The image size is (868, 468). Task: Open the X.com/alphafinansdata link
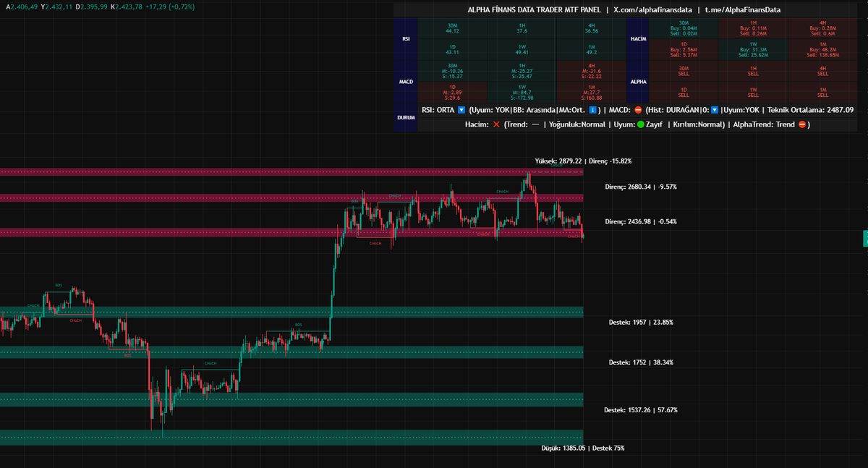(x=652, y=10)
